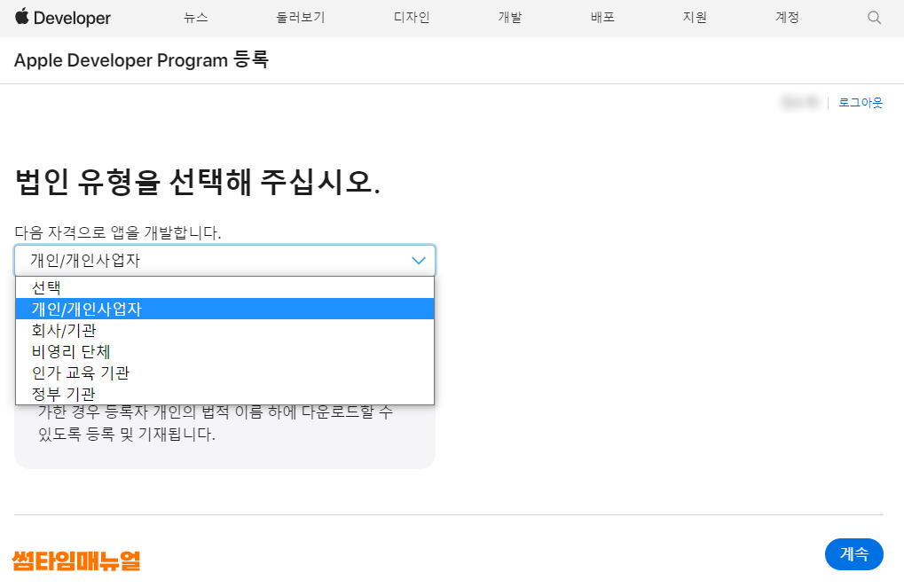This screenshot has height=588, width=904.
Task: Click the 다음 자격으로 앱을 개발합니다 label
Action: (118, 232)
